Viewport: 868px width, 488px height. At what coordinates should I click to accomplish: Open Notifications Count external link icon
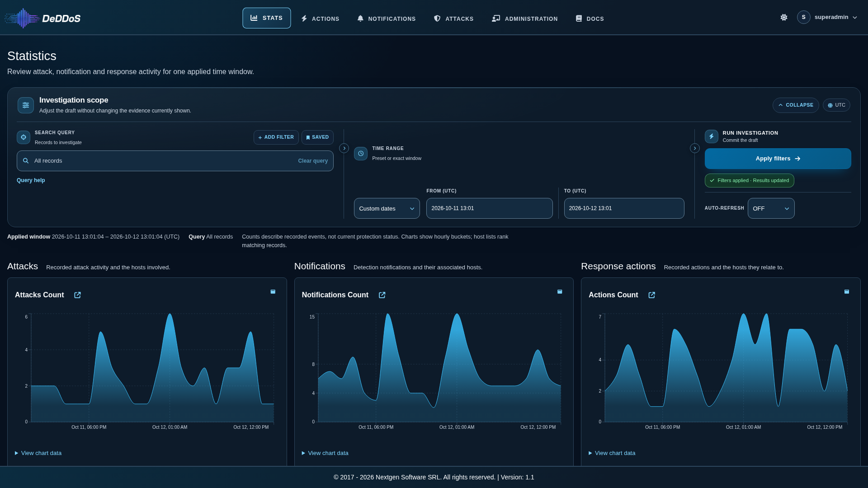382,295
